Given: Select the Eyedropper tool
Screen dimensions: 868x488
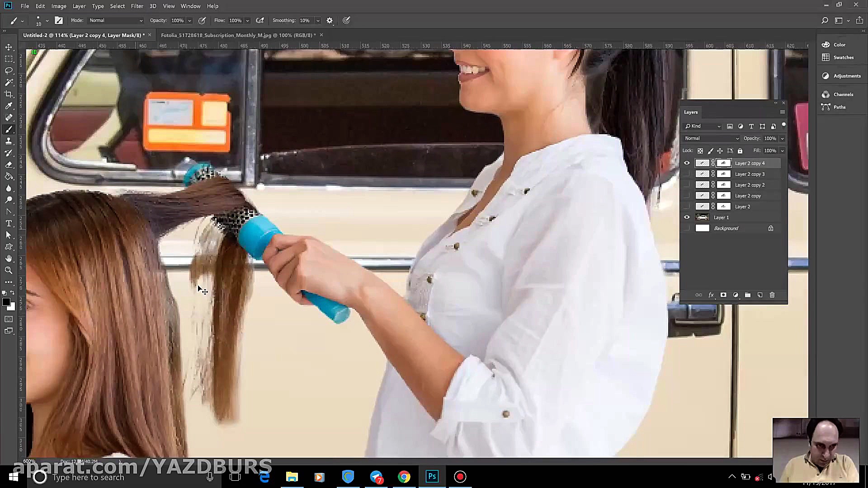Looking at the screenshot, I should 9,106.
